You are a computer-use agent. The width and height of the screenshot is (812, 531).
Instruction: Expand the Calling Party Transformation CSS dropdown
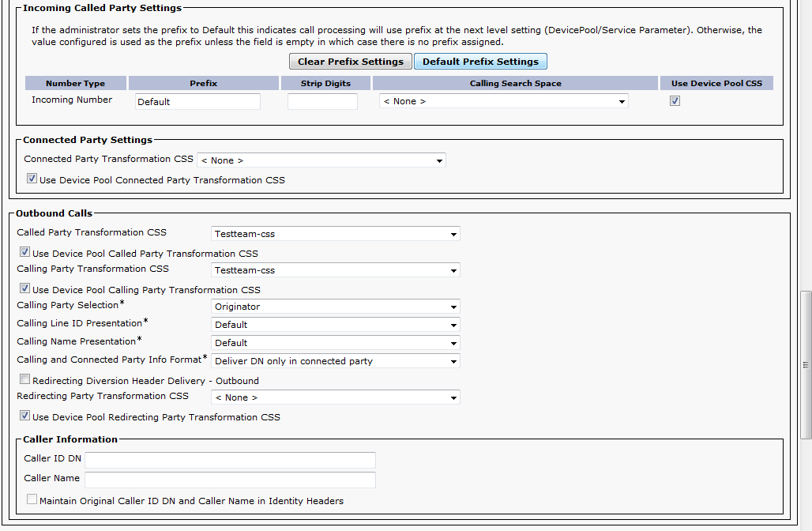336,270
